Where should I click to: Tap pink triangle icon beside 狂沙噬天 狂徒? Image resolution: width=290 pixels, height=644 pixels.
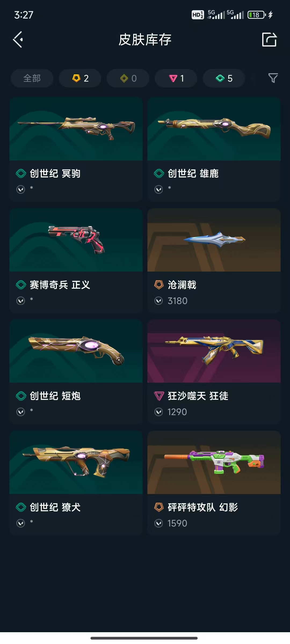(x=159, y=396)
